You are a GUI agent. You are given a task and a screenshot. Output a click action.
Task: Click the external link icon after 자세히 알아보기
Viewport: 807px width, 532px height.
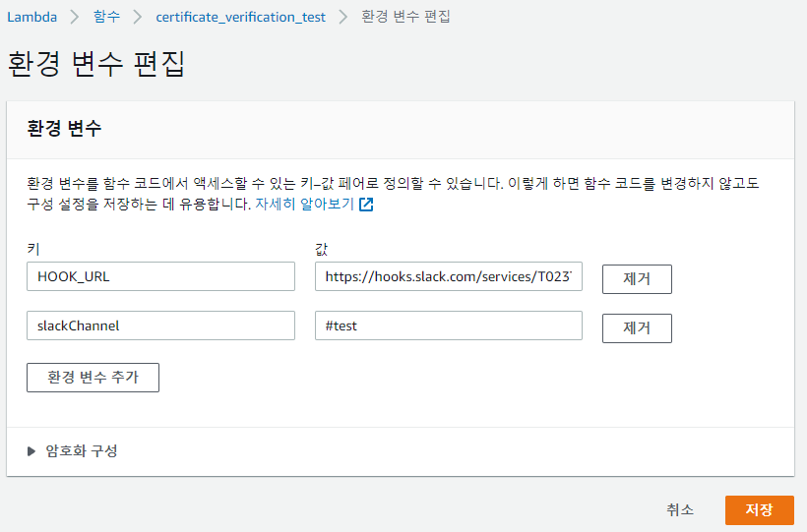pos(366,205)
